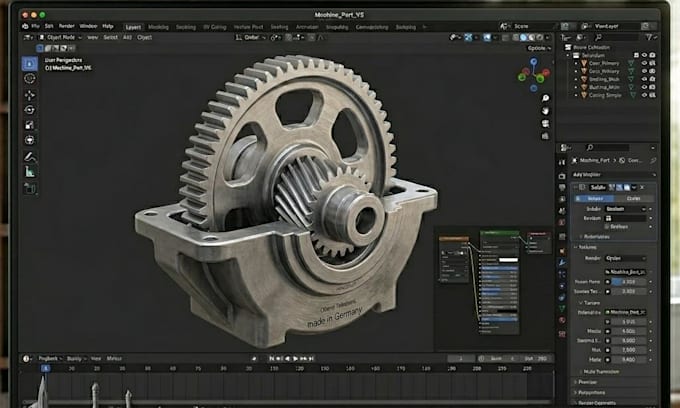Open the Modifiers wrench properties tab
The image size is (680, 408).
click(562, 263)
